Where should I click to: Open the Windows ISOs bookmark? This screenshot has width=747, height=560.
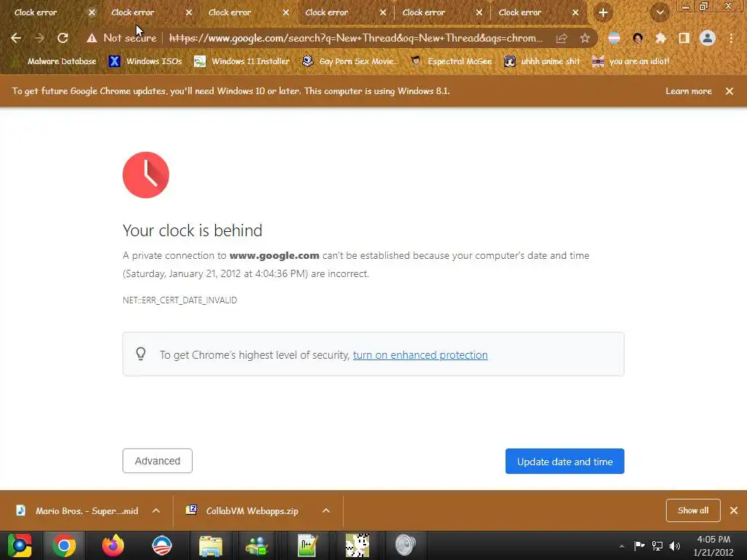(x=145, y=61)
